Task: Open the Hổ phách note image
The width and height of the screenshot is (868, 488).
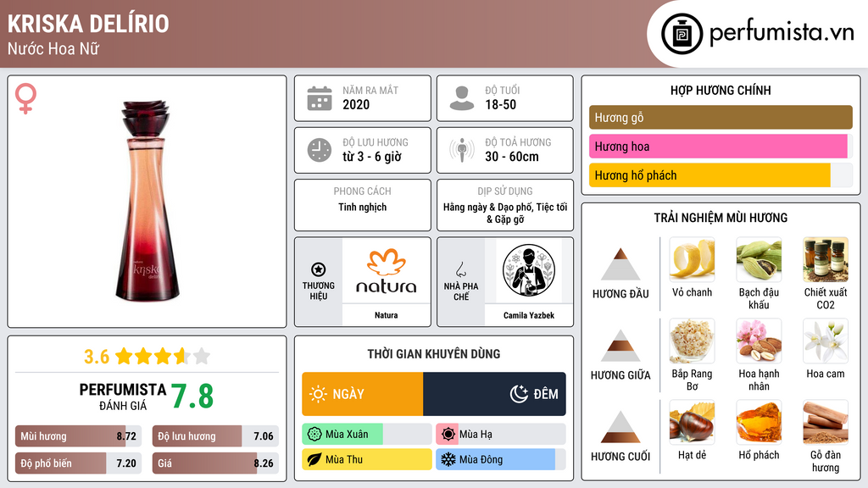Action: (759, 422)
